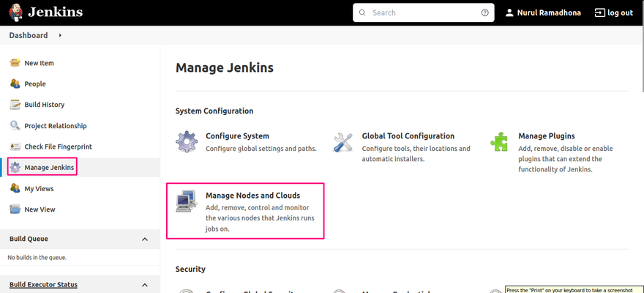Click the Manage Jenkins page heading

pos(225,67)
